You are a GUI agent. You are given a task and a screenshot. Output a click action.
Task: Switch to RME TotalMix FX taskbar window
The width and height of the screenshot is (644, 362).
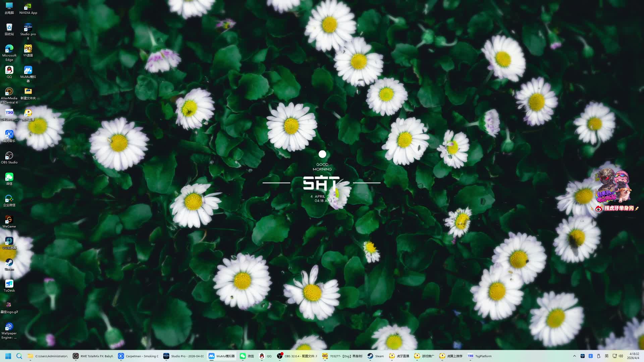[x=93, y=356]
